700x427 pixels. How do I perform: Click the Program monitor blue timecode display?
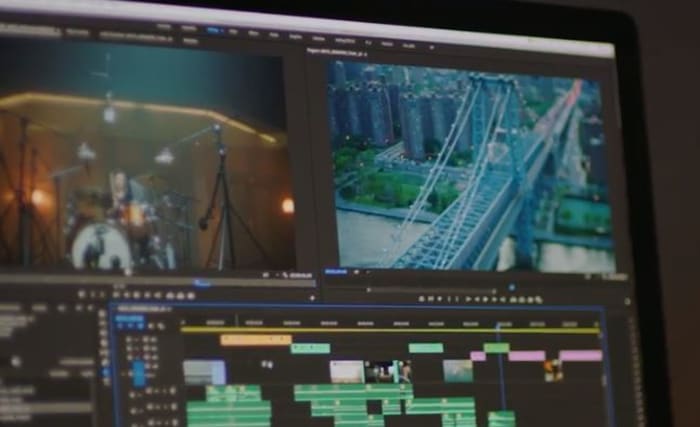[336, 272]
